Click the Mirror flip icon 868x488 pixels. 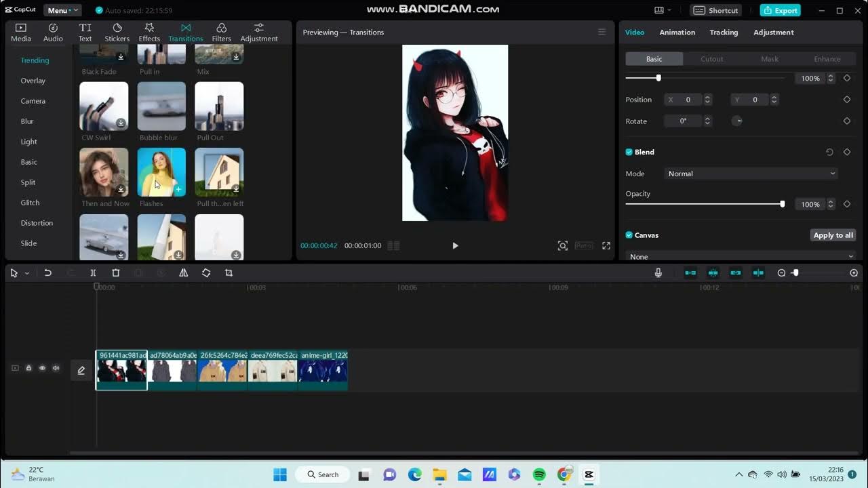(183, 272)
